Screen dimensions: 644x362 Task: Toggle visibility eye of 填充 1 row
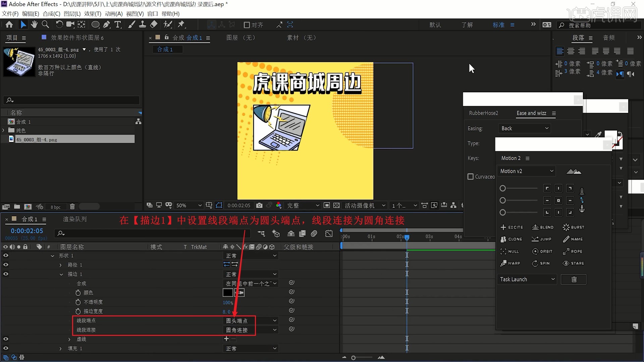(x=6, y=348)
